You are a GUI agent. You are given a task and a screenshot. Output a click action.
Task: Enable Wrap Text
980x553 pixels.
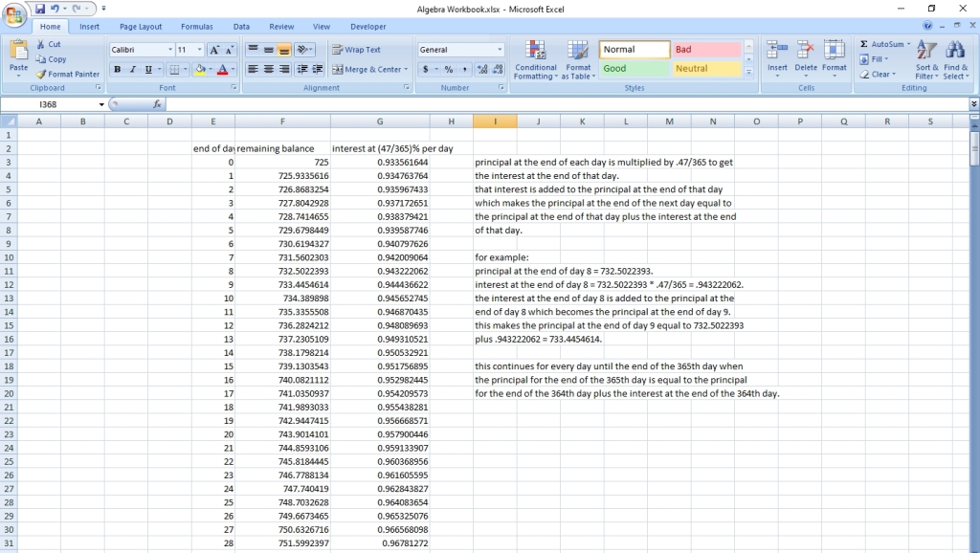pos(356,50)
